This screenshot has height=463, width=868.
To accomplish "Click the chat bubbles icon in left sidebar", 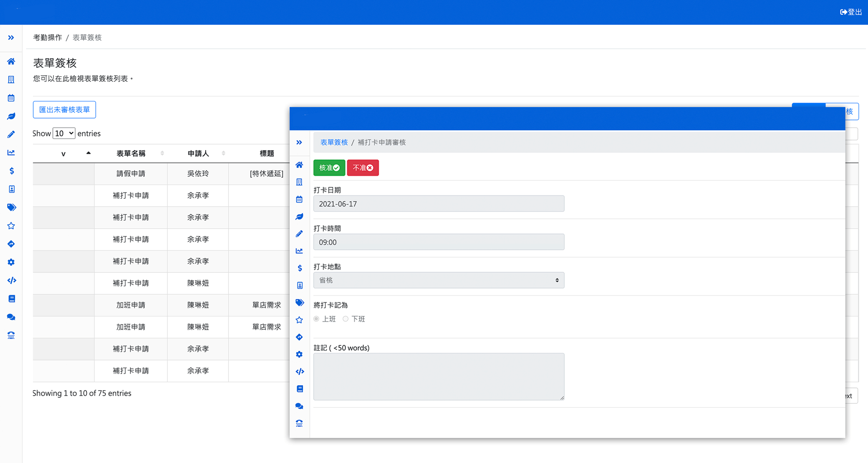I will (x=11, y=317).
